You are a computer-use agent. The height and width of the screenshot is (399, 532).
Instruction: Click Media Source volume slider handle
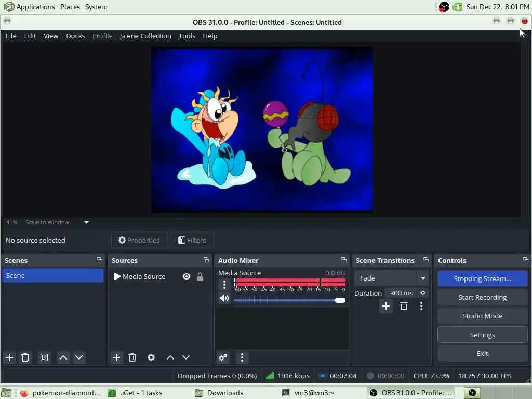[340, 300]
